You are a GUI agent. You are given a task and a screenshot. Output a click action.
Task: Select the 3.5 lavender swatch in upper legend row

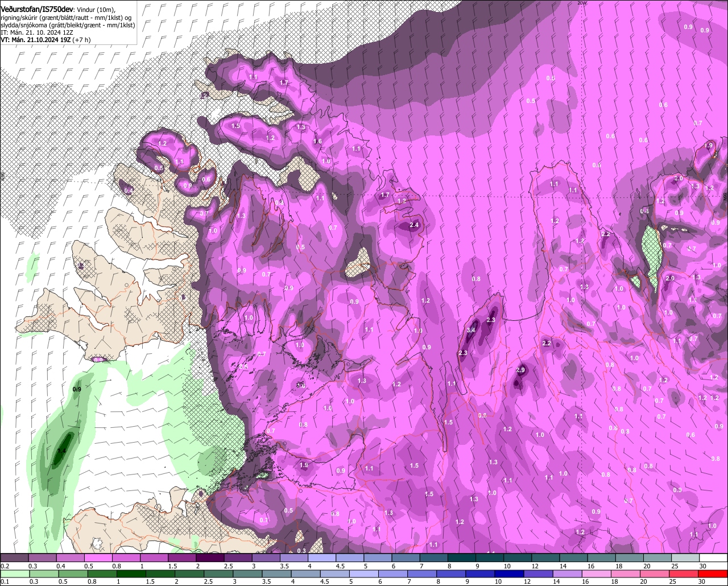coord(294,558)
